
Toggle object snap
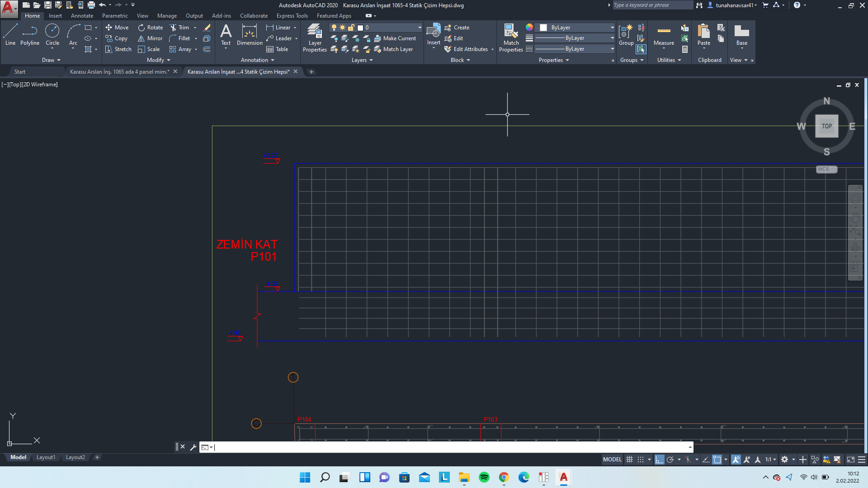[717, 460]
